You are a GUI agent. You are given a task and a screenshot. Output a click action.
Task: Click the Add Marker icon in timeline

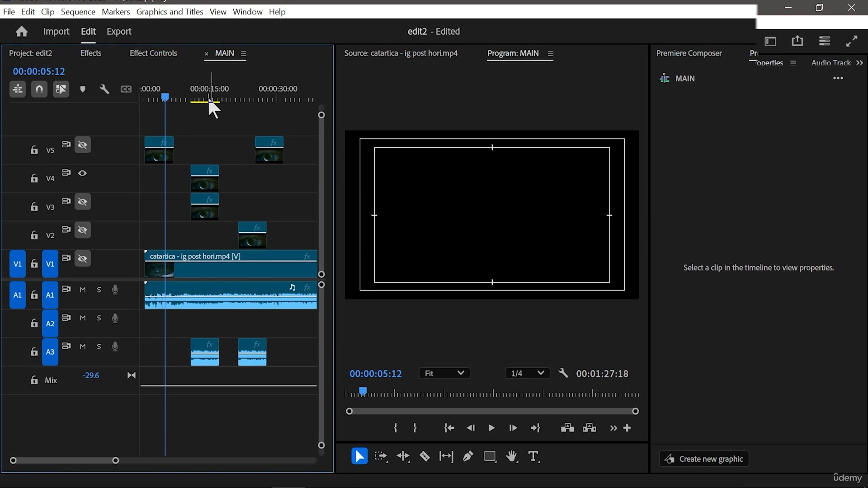[x=83, y=89]
